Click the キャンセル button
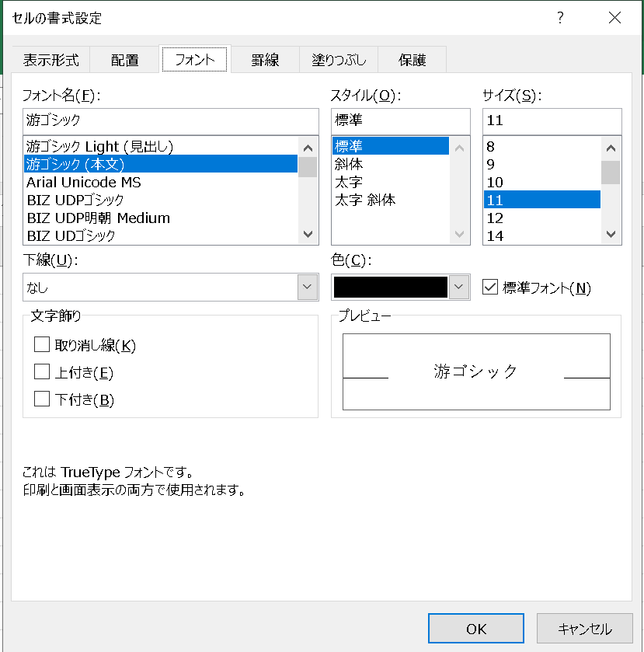 584,629
